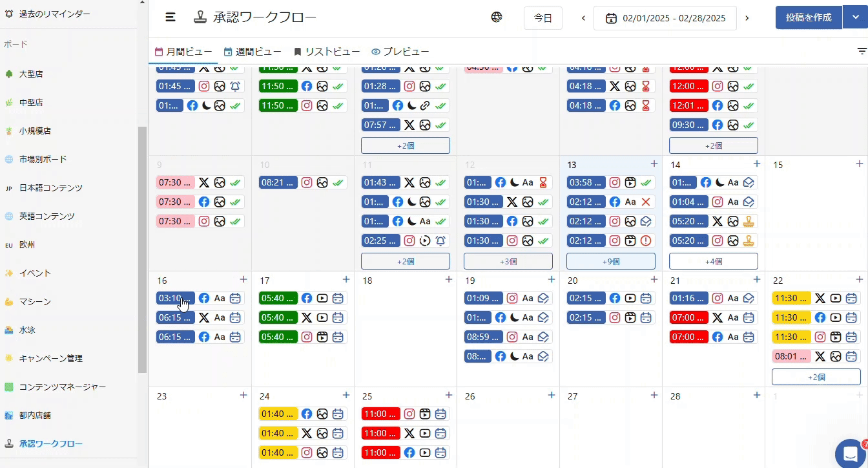The image size is (868, 468).
Task: Open the yellow 01:40 Facebook post on day 24
Action: (x=302, y=414)
